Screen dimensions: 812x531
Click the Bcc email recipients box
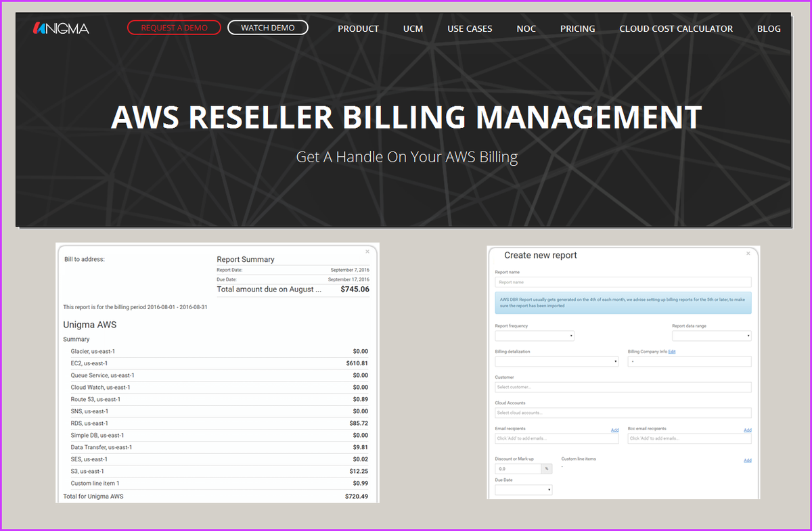[690, 438]
